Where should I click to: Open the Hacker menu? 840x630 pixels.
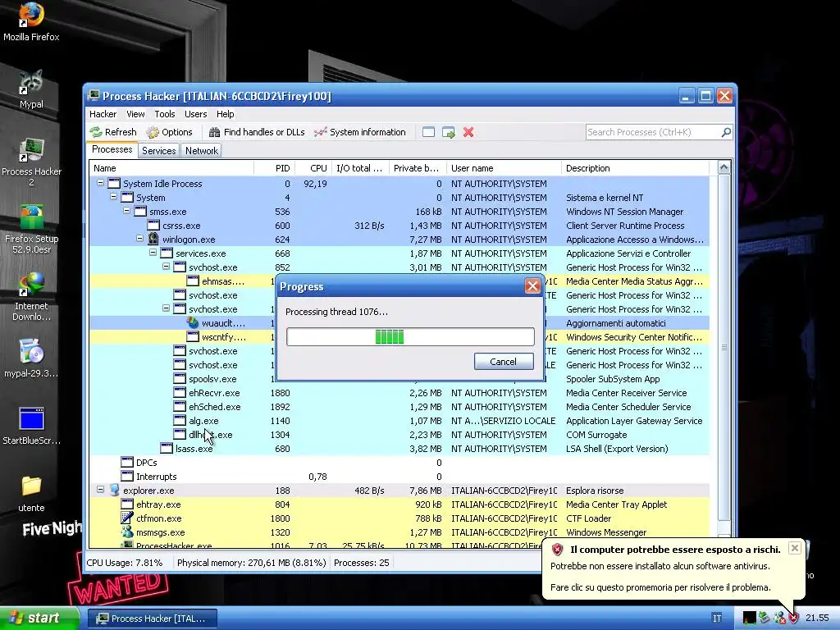point(103,114)
